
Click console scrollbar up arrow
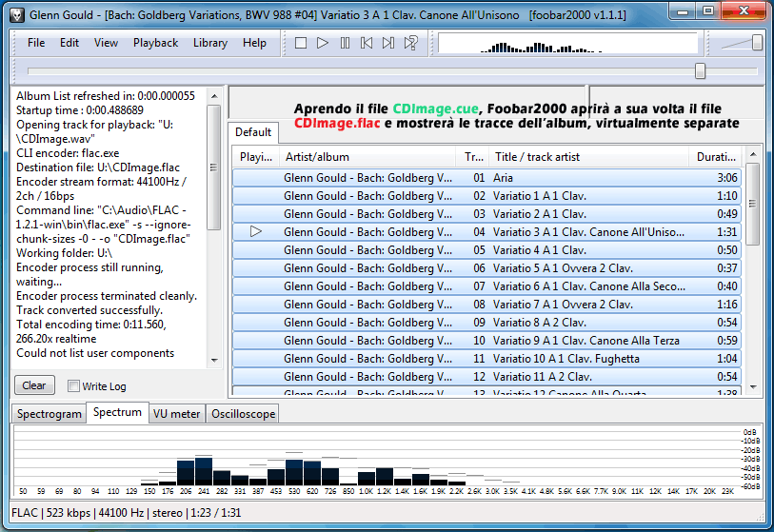[x=214, y=96]
